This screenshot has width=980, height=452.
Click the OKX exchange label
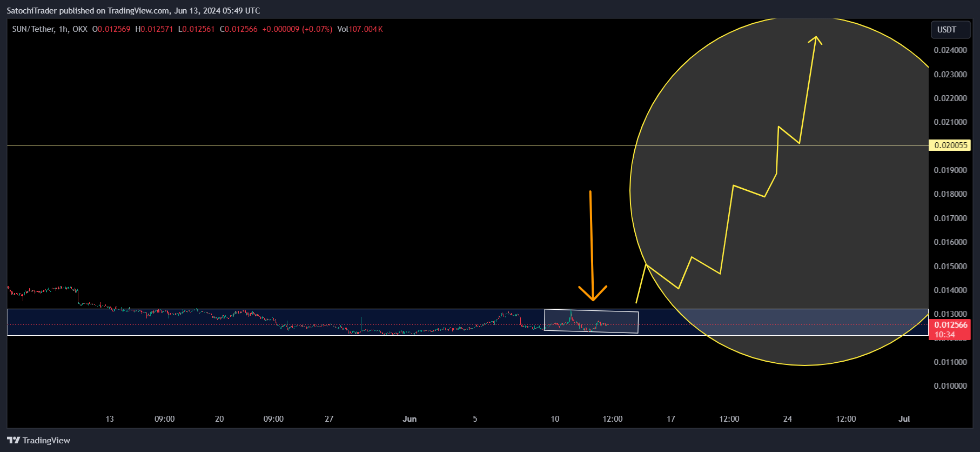point(80,29)
